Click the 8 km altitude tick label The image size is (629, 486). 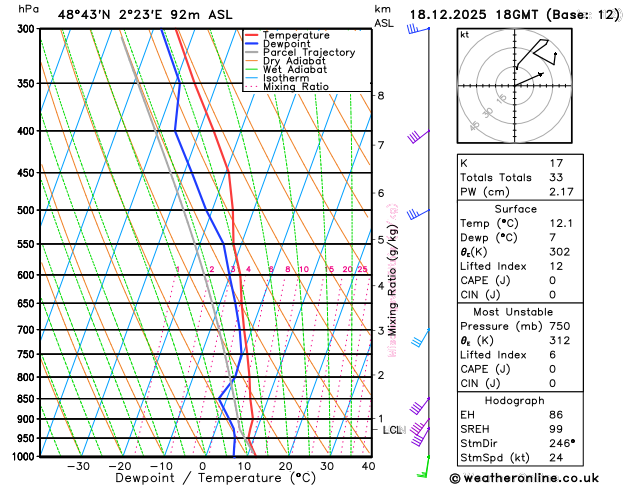pyautogui.click(x=381, y=95)
